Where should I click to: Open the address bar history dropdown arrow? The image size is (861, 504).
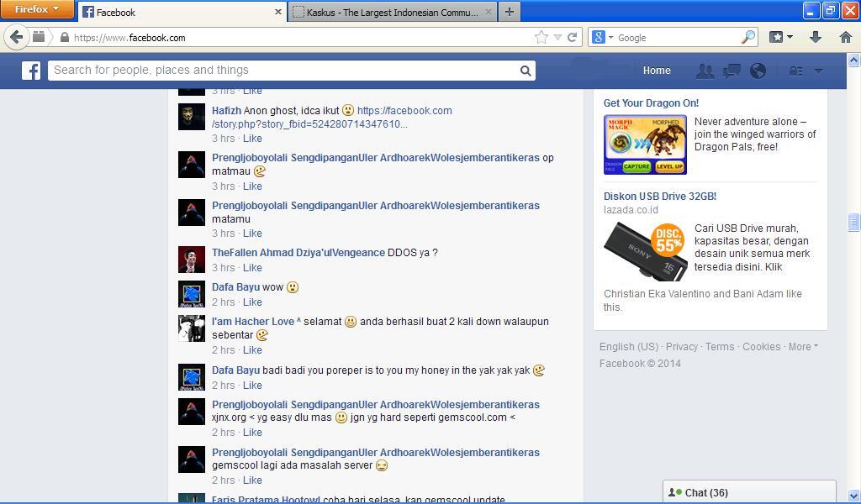558,37
